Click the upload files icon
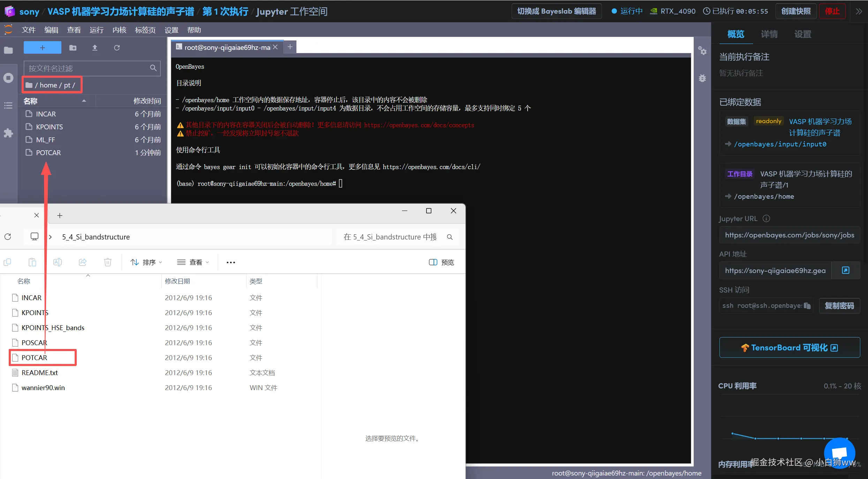Screen dimensions: 868x479 [x=95, y=48]
